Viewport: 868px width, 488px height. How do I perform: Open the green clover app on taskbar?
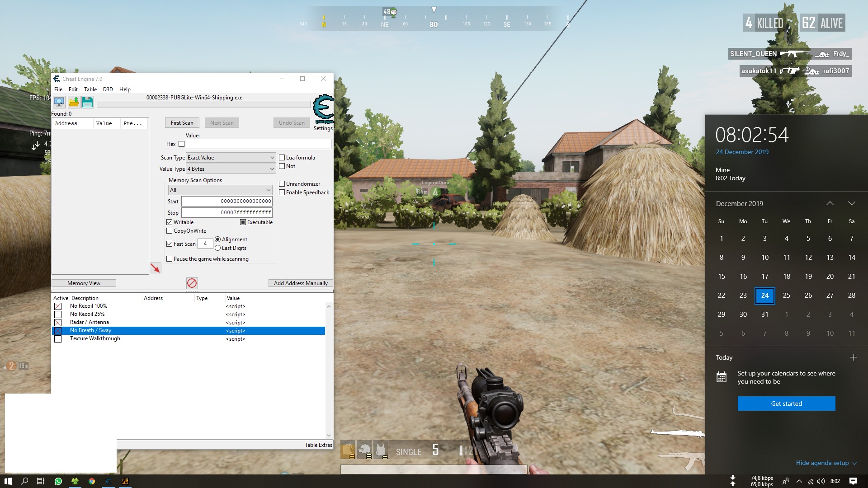coord(75,481)
